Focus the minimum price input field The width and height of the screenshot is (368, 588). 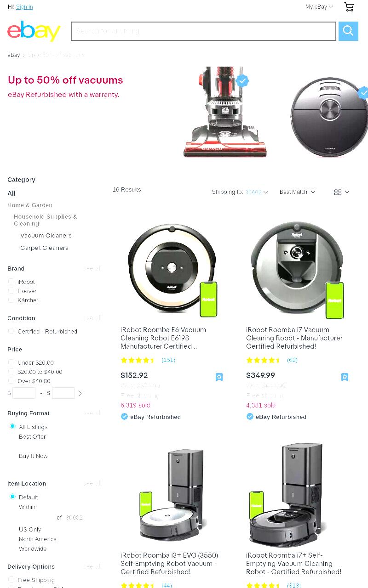point(24,393)
